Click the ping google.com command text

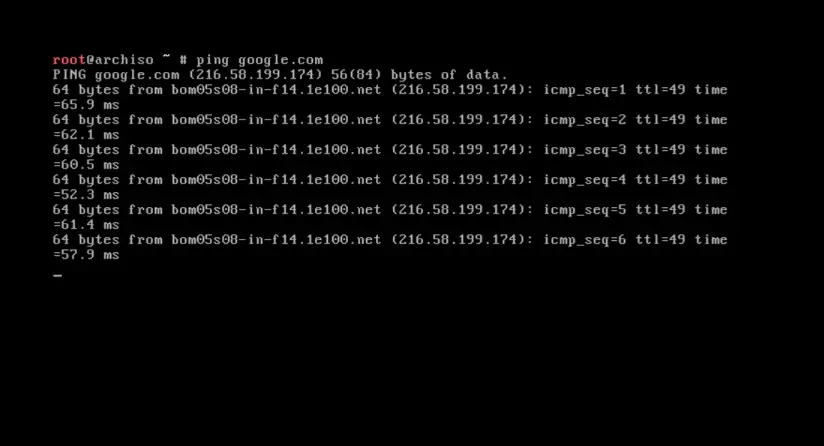(x=260, y=60)
